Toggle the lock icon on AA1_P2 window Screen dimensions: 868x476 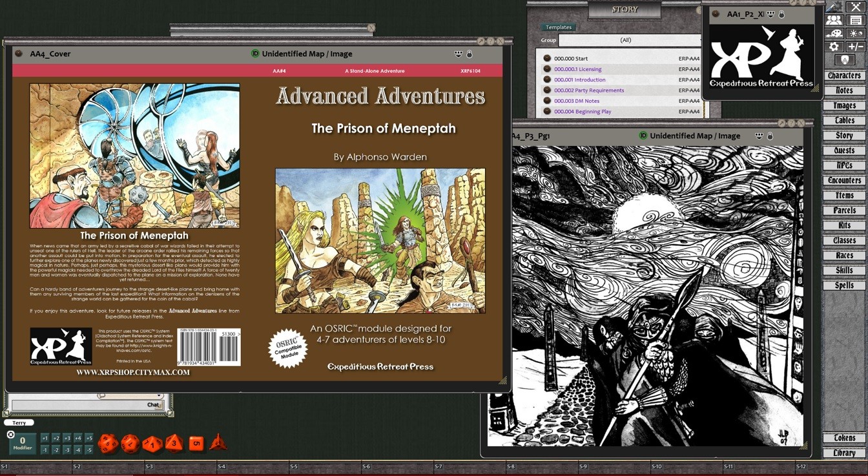tap(781, 15)
